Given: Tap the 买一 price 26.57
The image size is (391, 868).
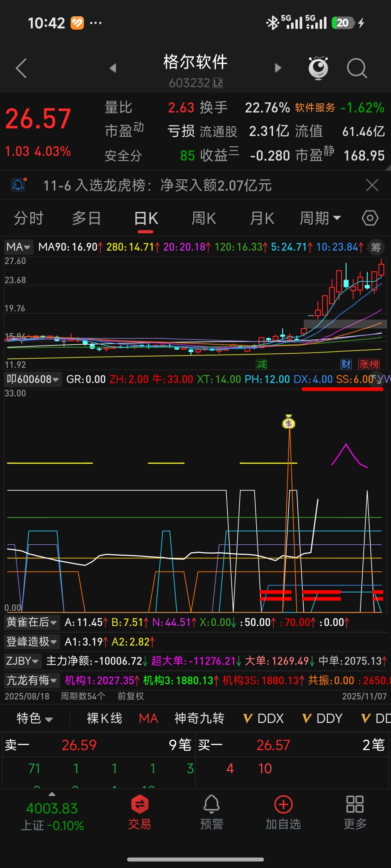Looking at the screenshot, I should 273,745.
